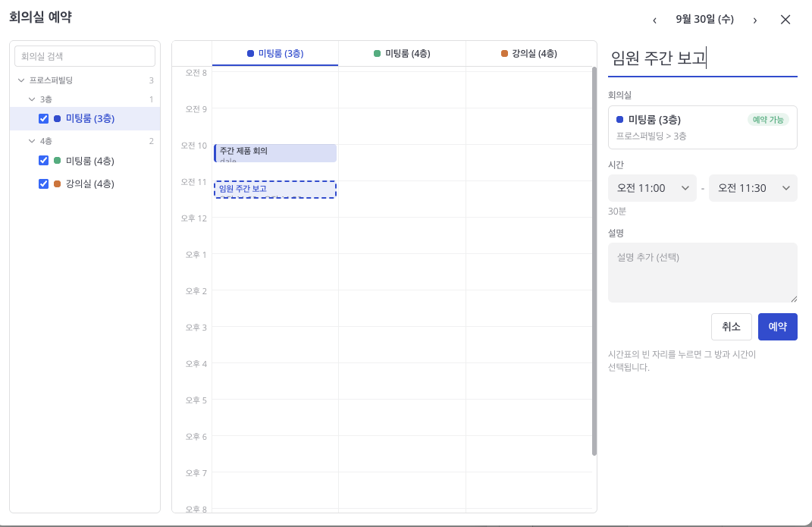
Task: Collapse the 4층 floor group
Action: tap(32, 141)
